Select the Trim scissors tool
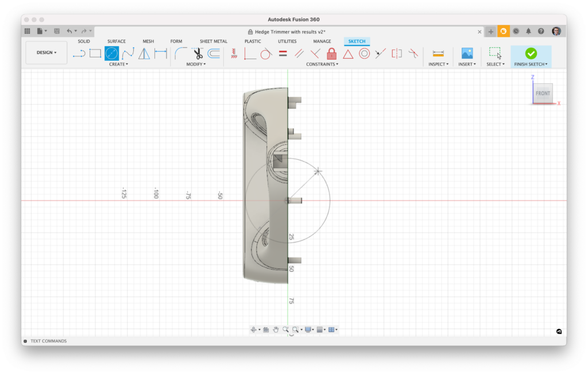Viewport: 588px width, 374px height. click(198, 53)
